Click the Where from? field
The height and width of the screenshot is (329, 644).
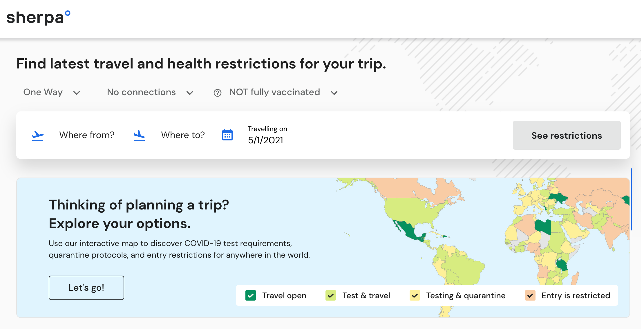point(87,135)
